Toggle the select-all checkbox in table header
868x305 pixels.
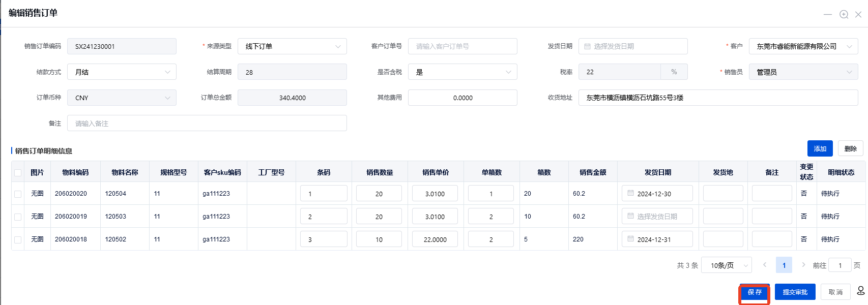(18, 173)
